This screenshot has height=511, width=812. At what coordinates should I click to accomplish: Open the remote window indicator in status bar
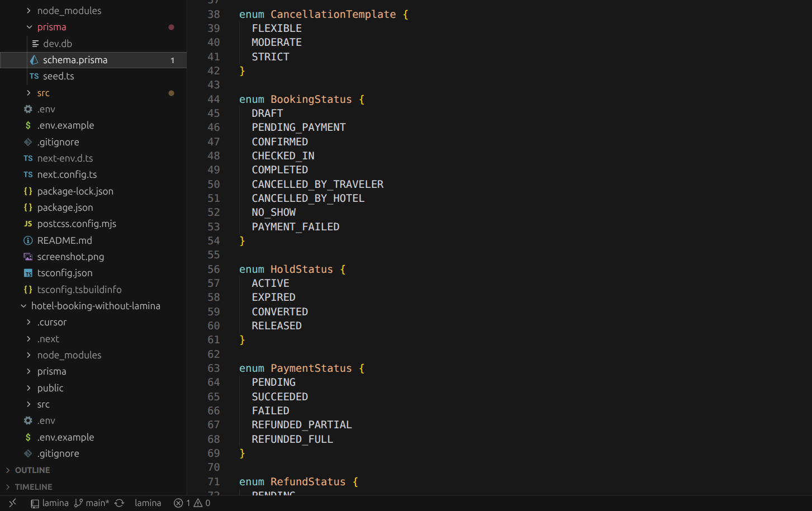[12, 503]
